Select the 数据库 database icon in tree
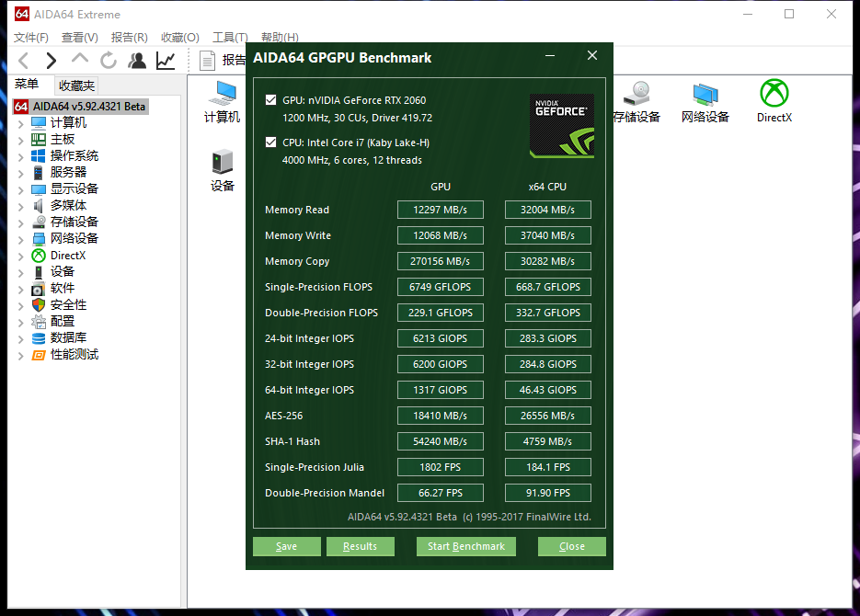Screen dimensions: 860x616 (39, 338)
